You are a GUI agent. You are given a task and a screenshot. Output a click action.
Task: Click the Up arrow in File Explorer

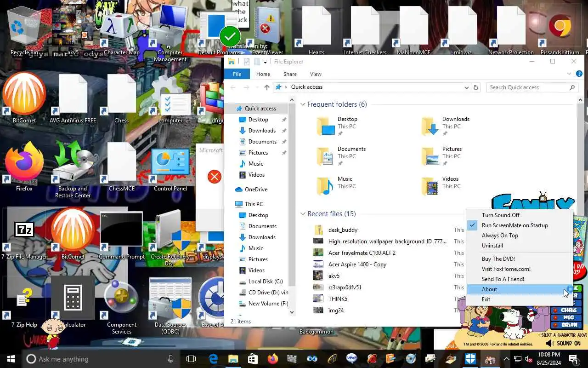[266, 87]
